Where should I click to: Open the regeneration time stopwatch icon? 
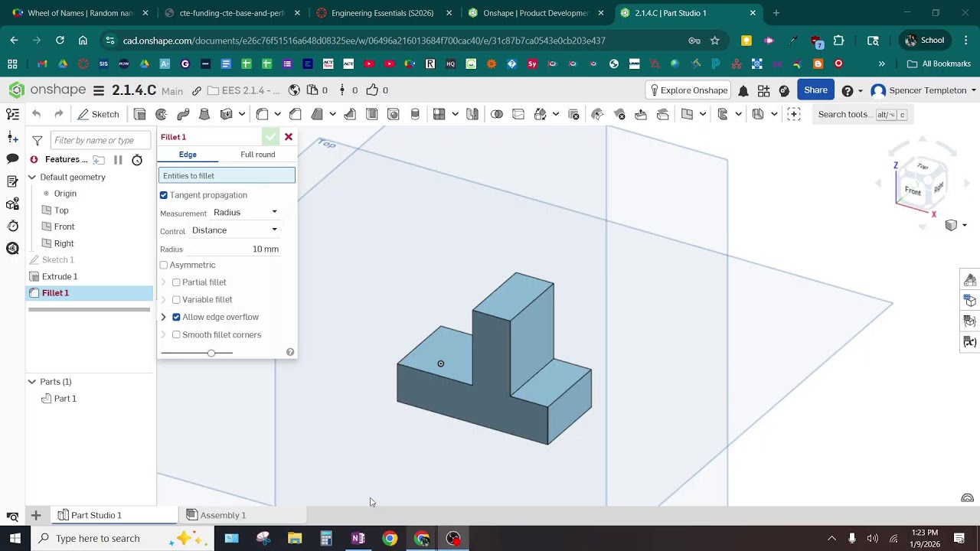137,159
